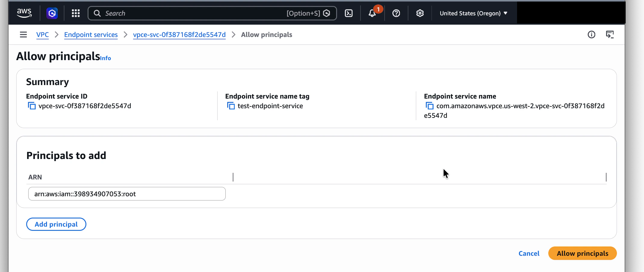Open the Settings gear icon
Viewport: 644px width, 272px height.
click(420, 13)
